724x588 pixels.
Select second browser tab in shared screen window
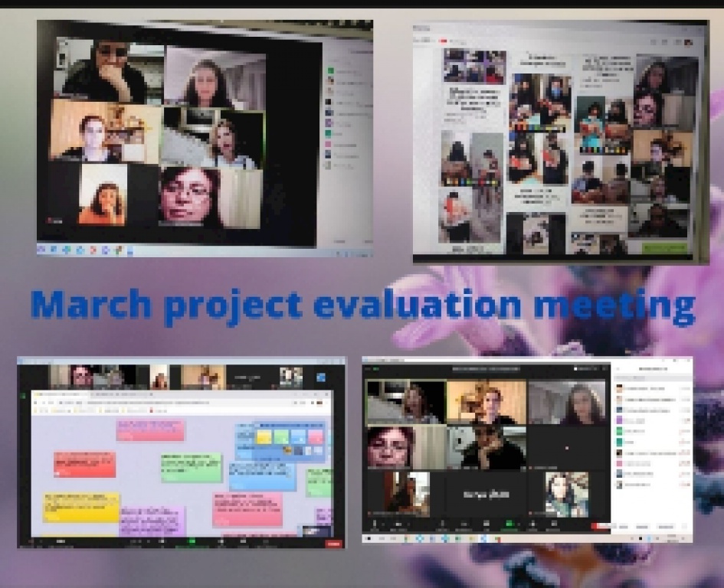(x=123, y=394)
